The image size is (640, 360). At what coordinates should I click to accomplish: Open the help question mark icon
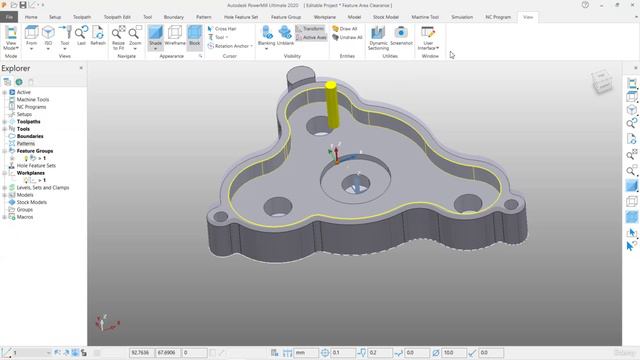pos(585,5)
